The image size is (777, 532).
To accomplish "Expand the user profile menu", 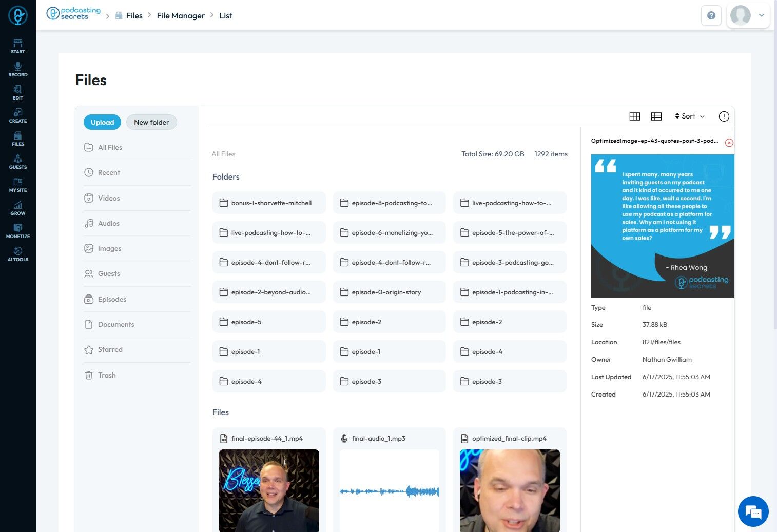I will tap(748, 15).
